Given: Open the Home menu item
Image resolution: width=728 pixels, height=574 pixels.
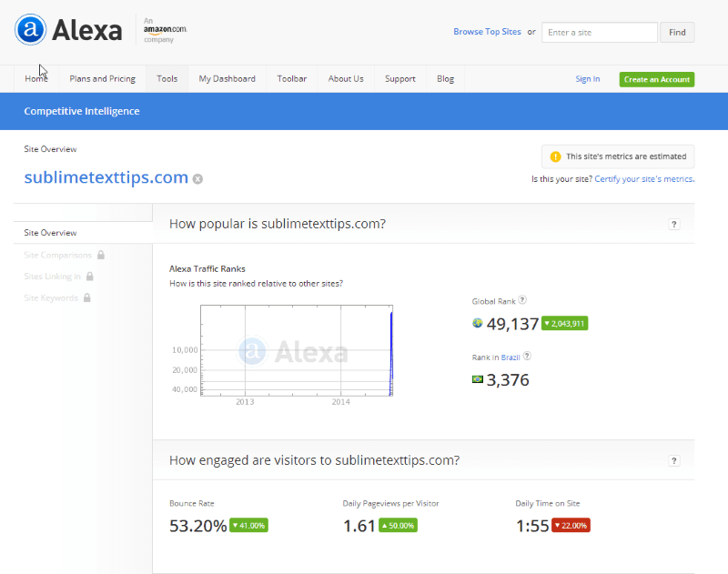Looking at the screenshot, I should click(36, 79).
